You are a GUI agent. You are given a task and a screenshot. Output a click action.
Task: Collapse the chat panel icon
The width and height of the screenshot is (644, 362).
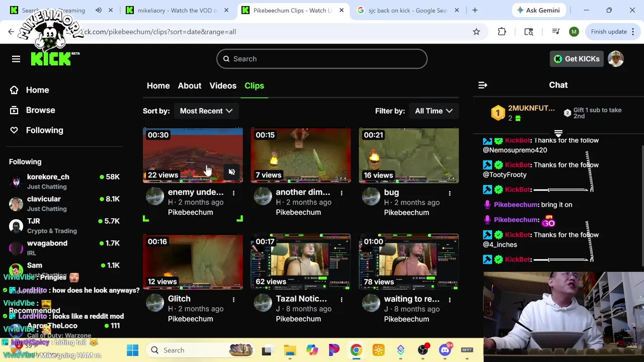coord(482,85)
